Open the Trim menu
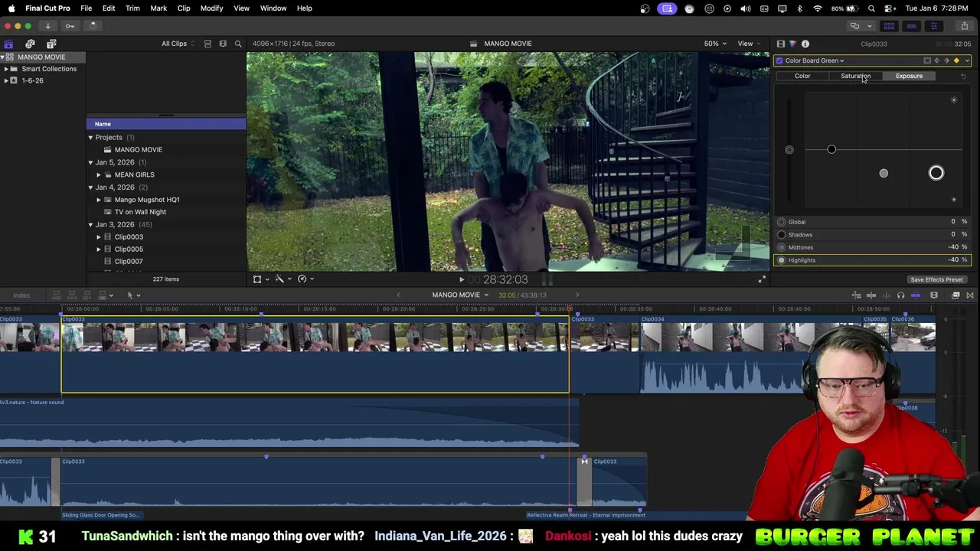This screenshot has width=980, height=551. (x=132, y=8)
